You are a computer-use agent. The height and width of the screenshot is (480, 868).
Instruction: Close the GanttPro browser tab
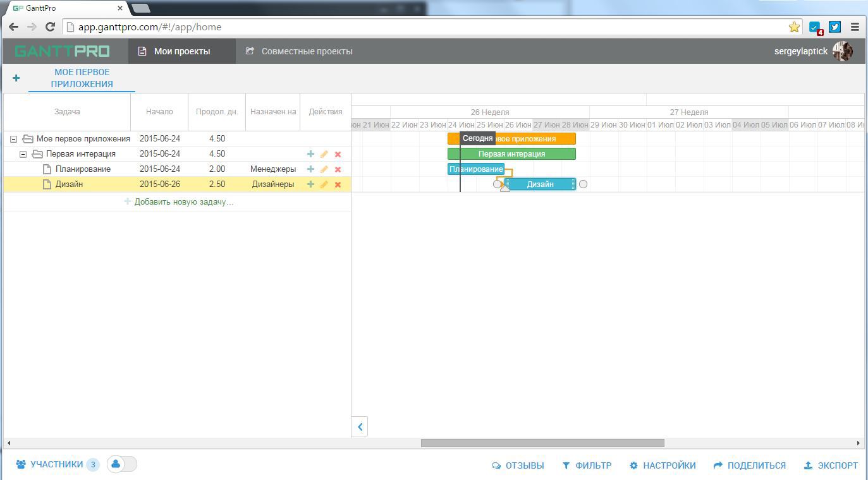click(120, 8)
